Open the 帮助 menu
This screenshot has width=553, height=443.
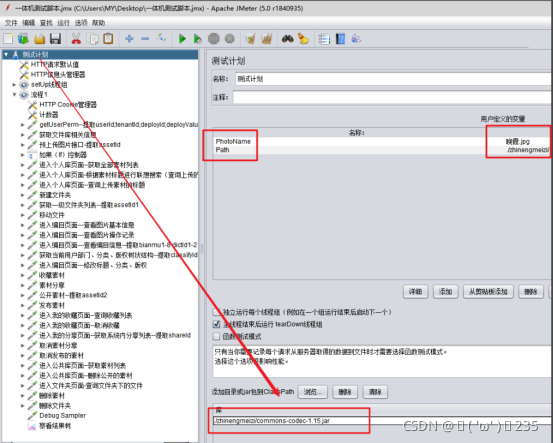98,23
